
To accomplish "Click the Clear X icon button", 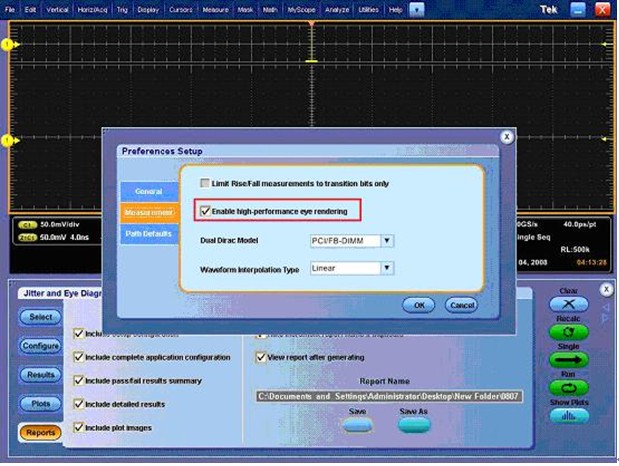I will click(569, 303).
